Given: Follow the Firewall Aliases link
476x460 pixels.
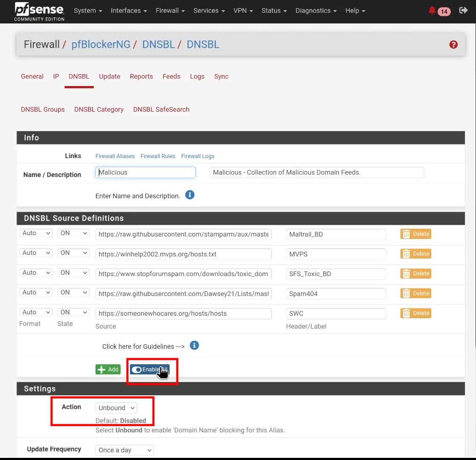Looking at the screenshot, I should pos(115,156).
